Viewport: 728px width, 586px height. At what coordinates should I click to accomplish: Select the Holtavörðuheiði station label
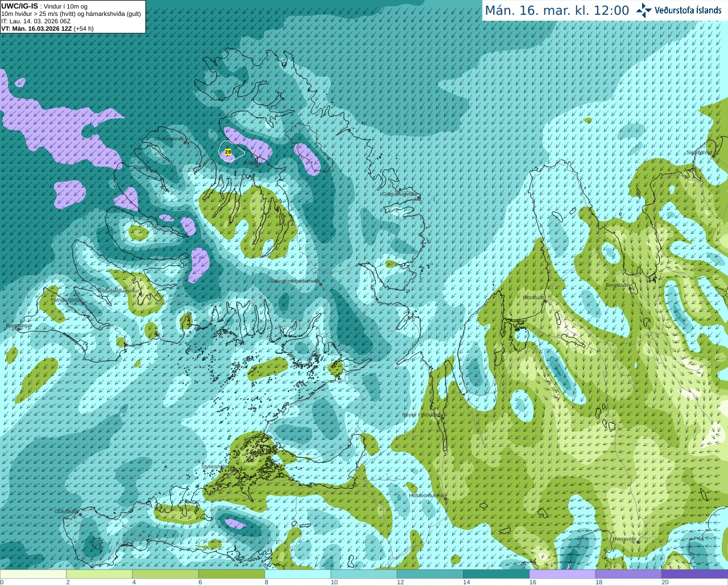[427, 496]
